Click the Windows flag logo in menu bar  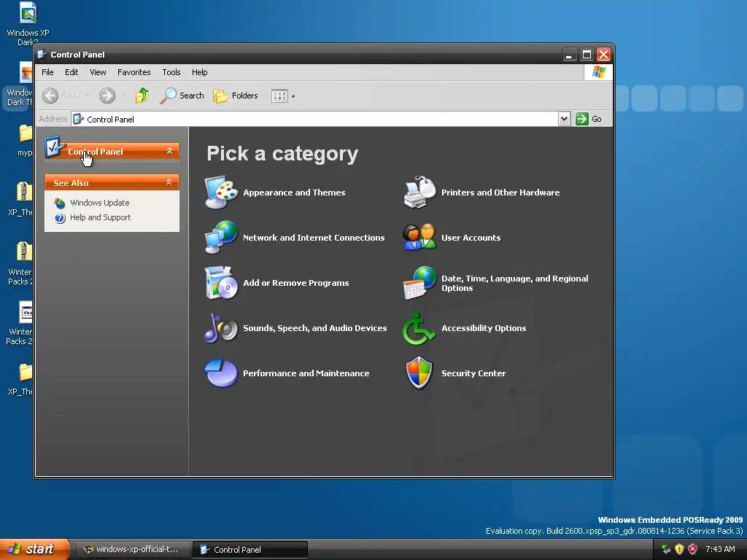pyautogui.click(x=598, y=72)
